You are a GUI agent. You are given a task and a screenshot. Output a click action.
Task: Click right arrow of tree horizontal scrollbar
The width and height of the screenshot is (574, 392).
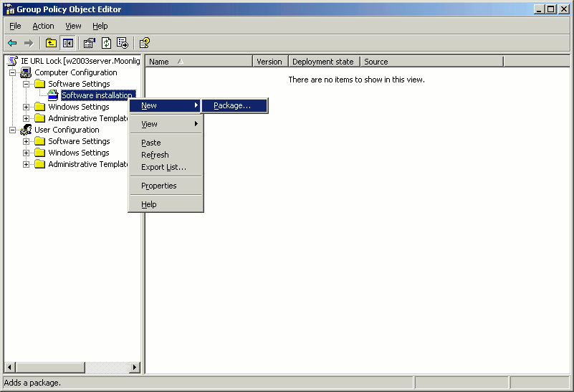135,367
